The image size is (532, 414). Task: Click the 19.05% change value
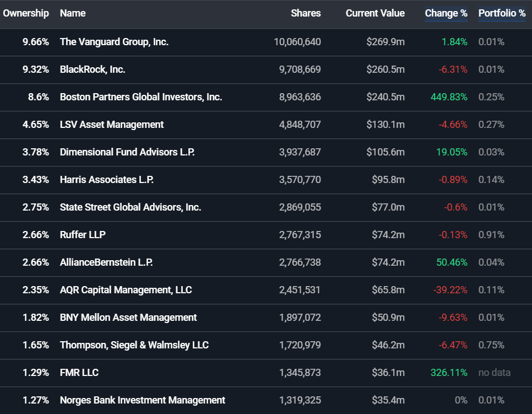[452, 152]
